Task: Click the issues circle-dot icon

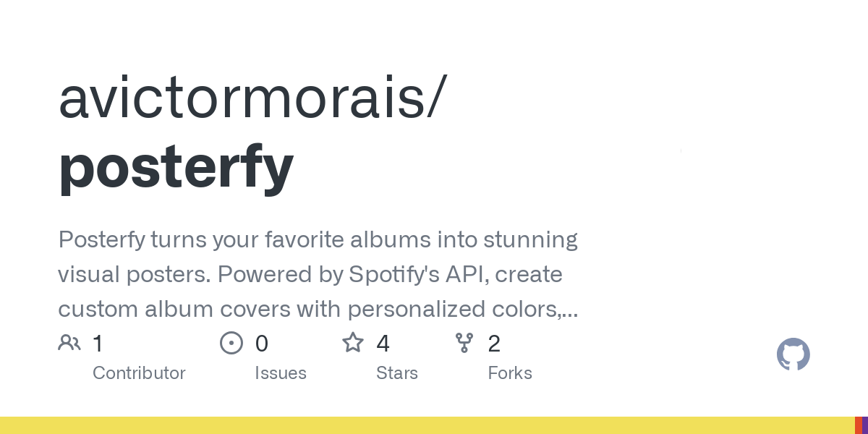Action: coord(231,343)
